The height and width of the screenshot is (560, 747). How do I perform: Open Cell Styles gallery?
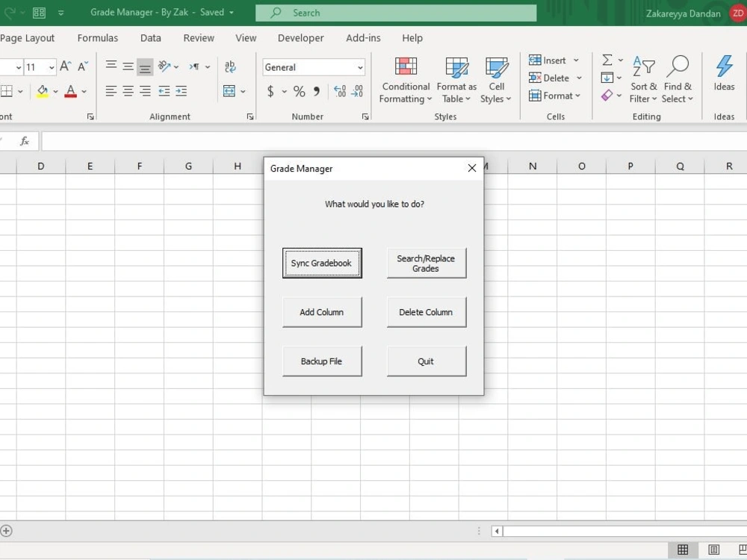coord(495,78)
